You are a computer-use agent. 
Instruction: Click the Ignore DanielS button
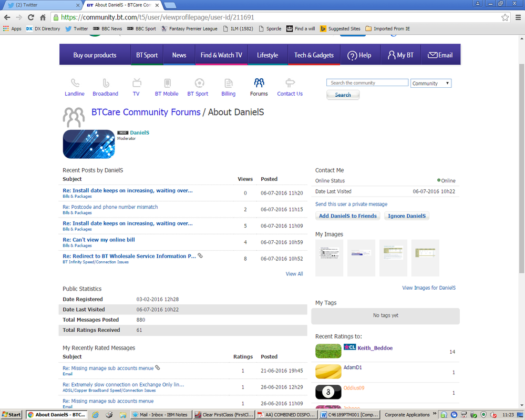coord(406,216)
